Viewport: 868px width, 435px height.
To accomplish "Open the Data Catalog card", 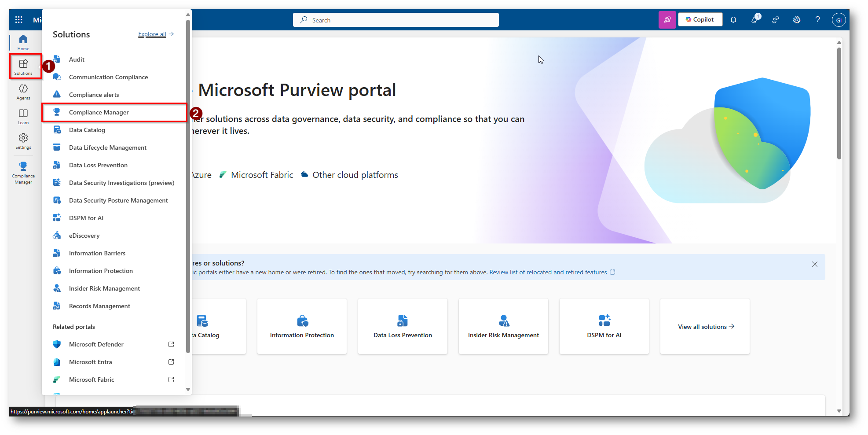I will tap(219, 326).
